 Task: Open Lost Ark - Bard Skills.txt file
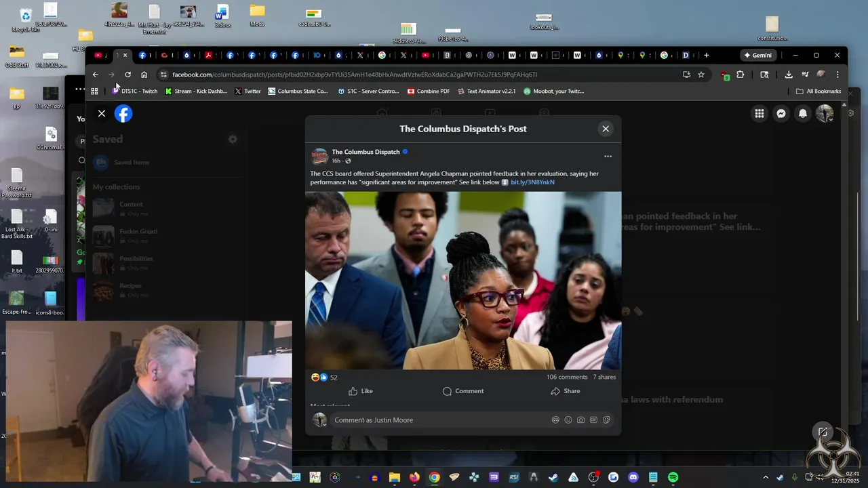(x=17, y=224)
